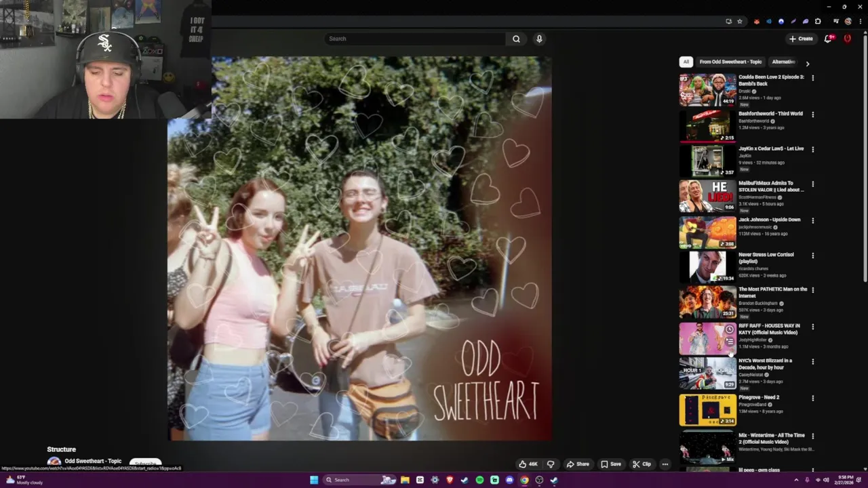Screen dimensions: 868x488
Task: Open YouTube notifications bell
Action: (x=828, y=39)
